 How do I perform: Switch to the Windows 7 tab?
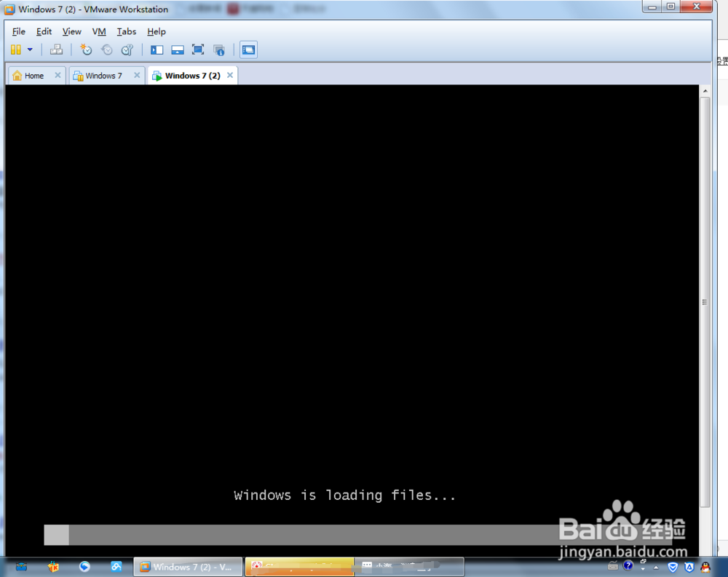pos(102,75)
